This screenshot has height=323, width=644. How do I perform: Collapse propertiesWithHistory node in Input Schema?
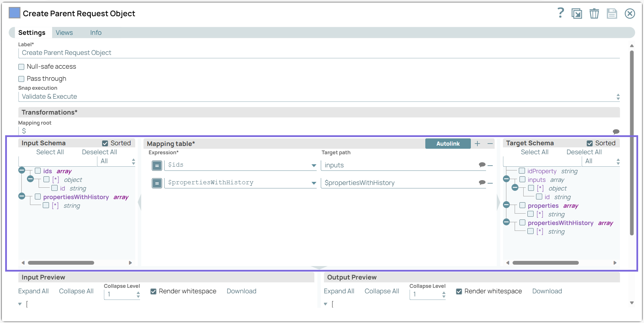(x=22, y=196)
